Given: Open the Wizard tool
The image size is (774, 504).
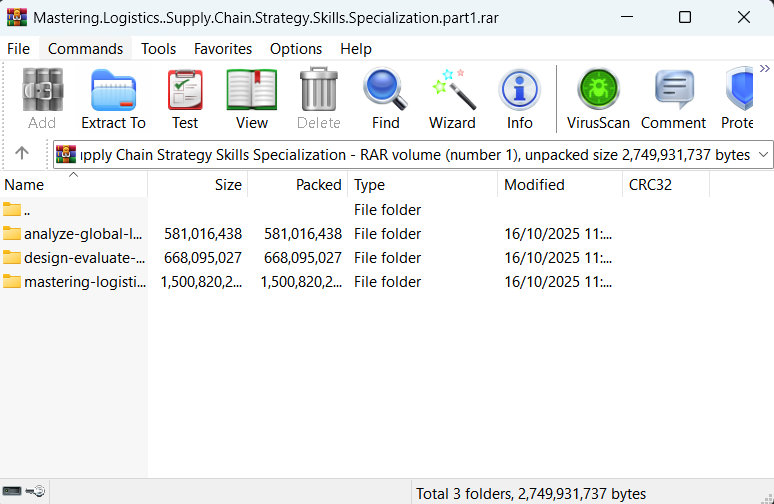Looking at the screenshot, I should (x=452, y=99).
